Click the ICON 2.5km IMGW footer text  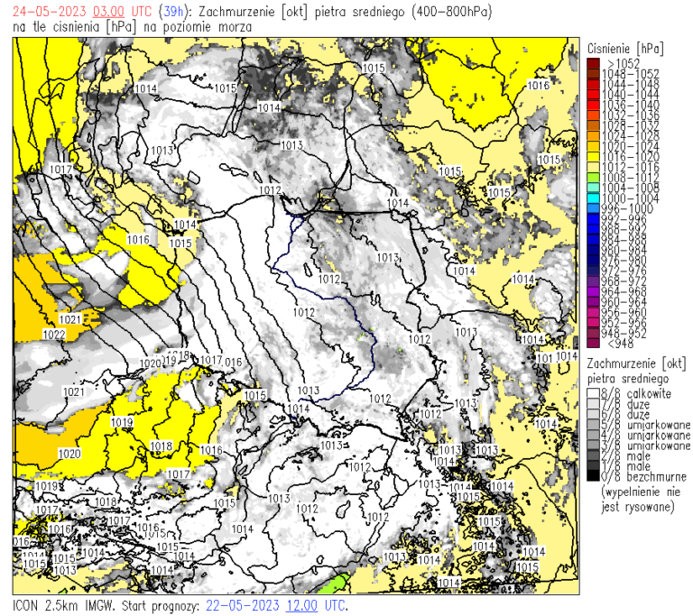pyautogui.click(x=63, y=606)
